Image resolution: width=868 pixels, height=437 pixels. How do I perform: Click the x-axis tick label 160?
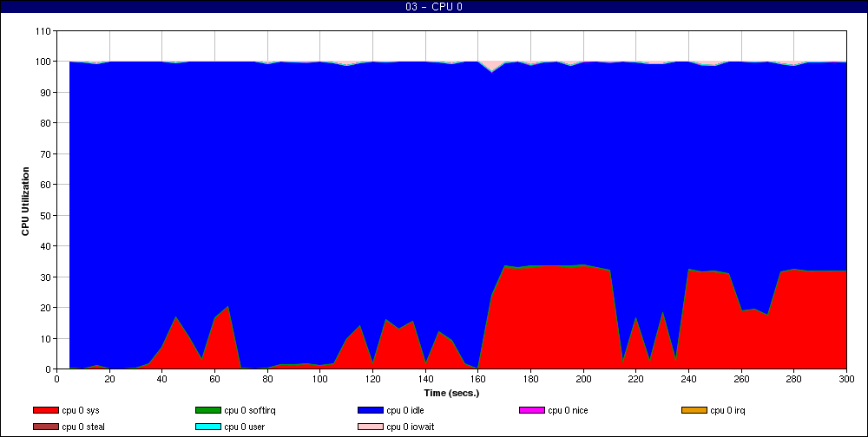[x=478, y=379]
